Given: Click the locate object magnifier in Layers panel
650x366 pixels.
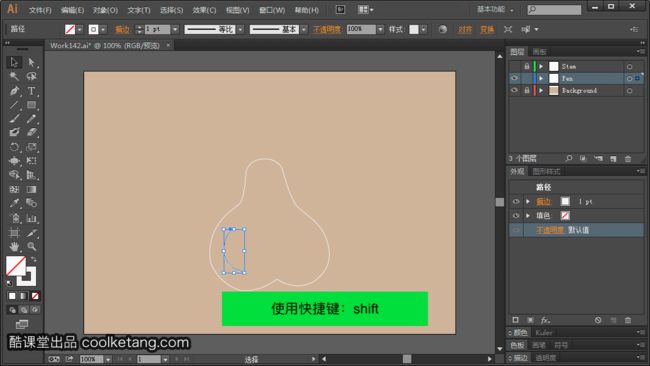Looking at the screenshot, I should pyautogui.click(x=569, y=158).
